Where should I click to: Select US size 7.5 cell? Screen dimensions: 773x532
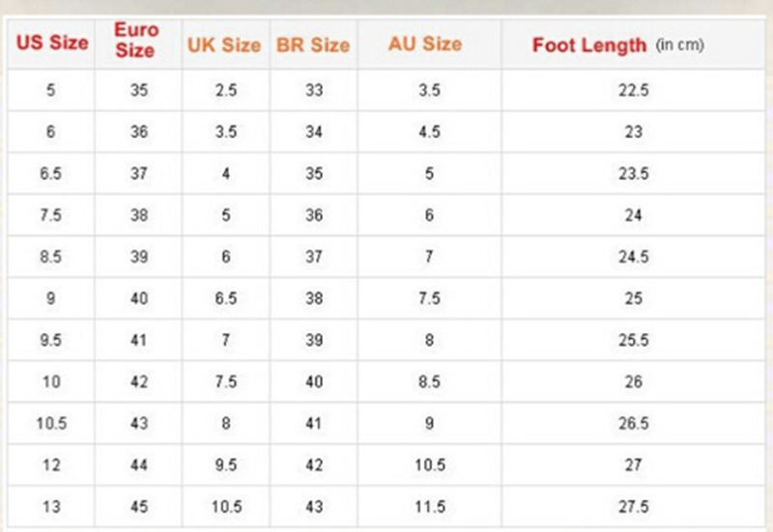click(x=51, y=216)
